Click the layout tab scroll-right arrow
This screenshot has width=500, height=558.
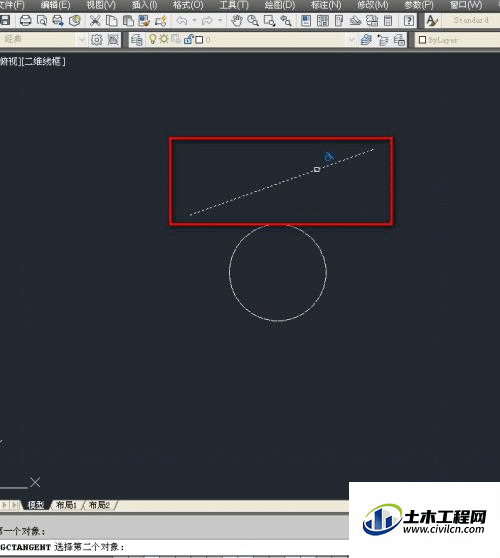(x=5, y=505)
